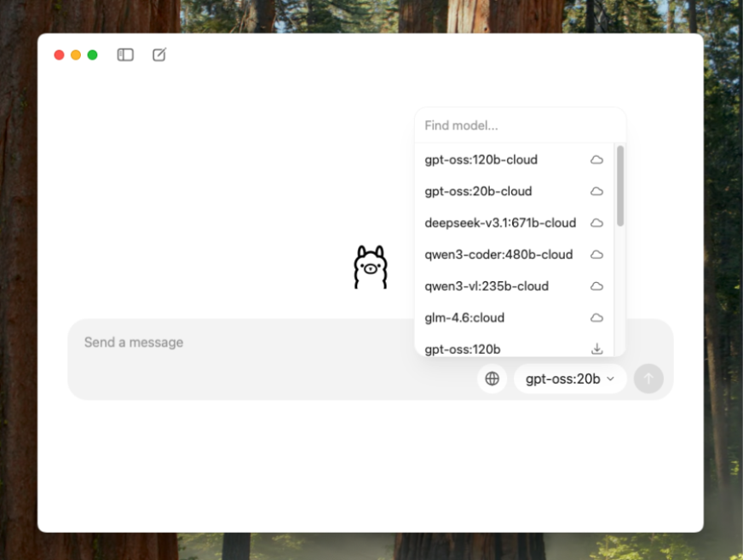743x560 pixels.
Task: Click cloud icon beside deepseek-v3.1:671b-cloud
Action: [x=596, y=222]
